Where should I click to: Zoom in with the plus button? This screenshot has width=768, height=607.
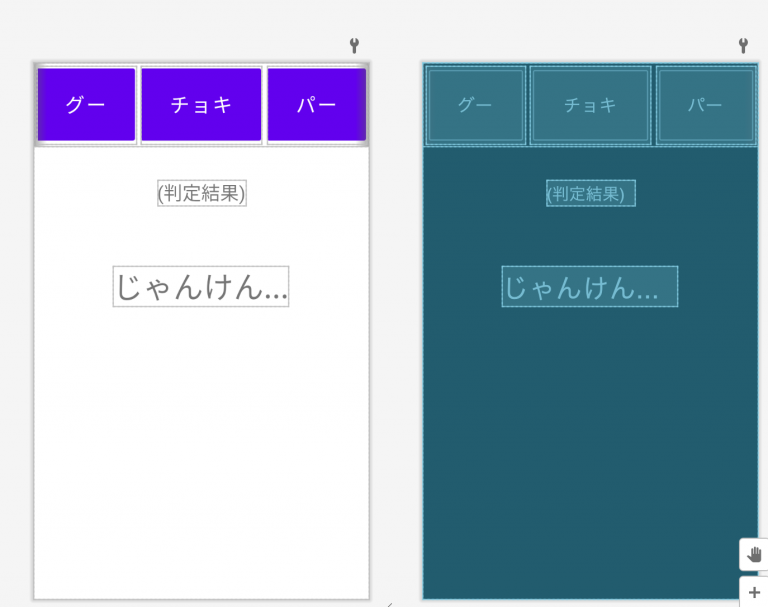coord(754,592)
